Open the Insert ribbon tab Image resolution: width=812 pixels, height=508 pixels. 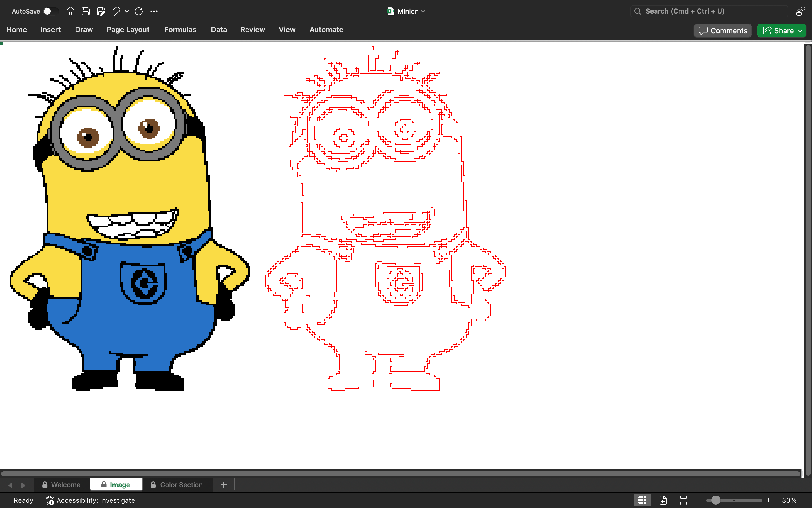51,30
